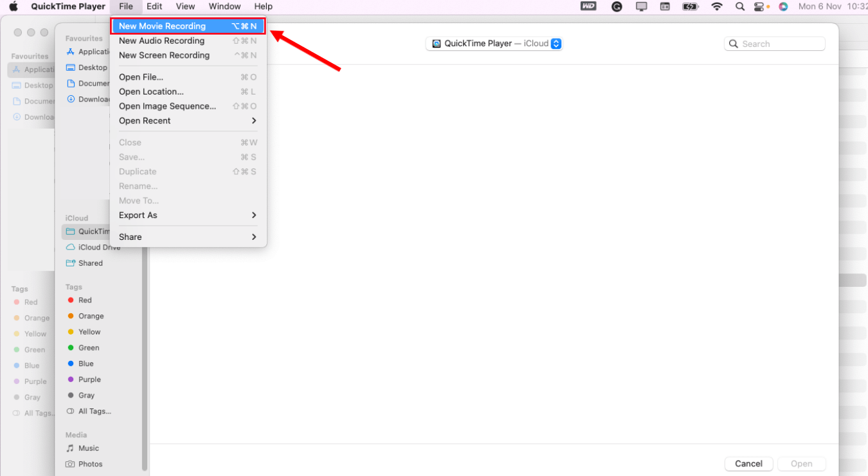868x476 pixels.
Task: Click the Shared folder icon
Action: click(x=71, y=263)
